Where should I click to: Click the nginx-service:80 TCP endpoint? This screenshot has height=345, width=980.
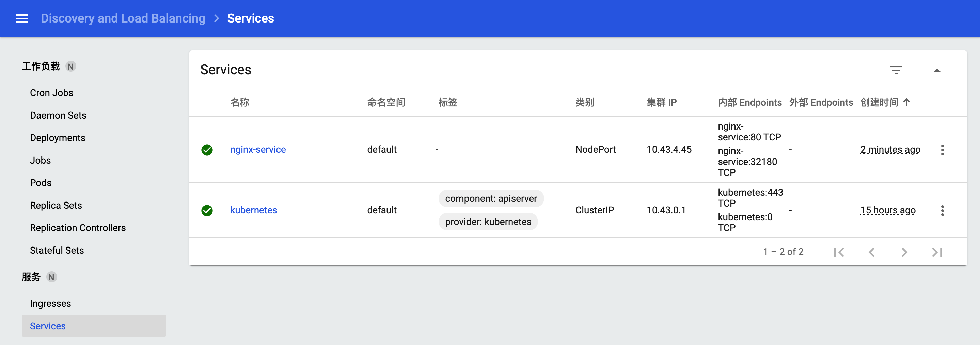(749, 131)
